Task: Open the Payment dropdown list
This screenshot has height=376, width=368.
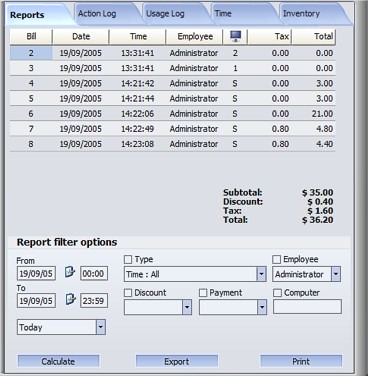Action: [262, 307]
